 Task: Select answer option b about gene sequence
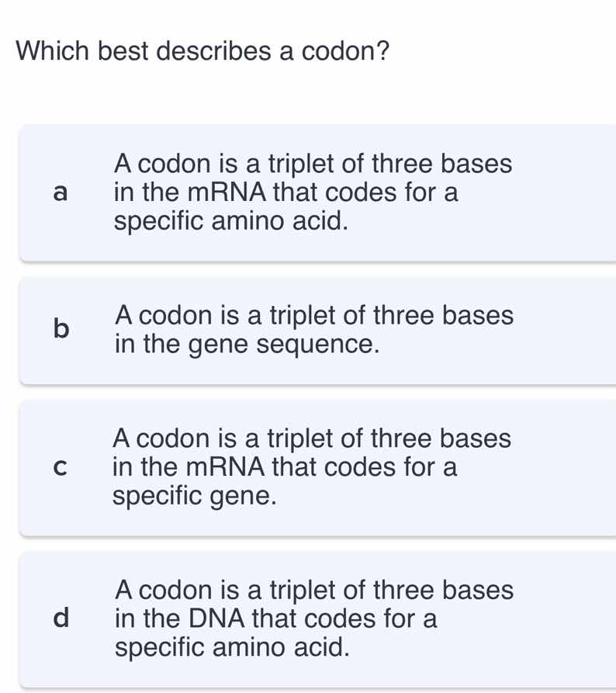pyautogui.click(x=310, y=329)
